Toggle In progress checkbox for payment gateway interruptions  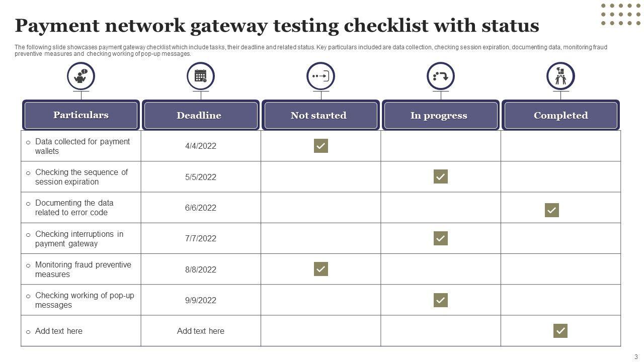pyautogui.click(x=441, y=238)
